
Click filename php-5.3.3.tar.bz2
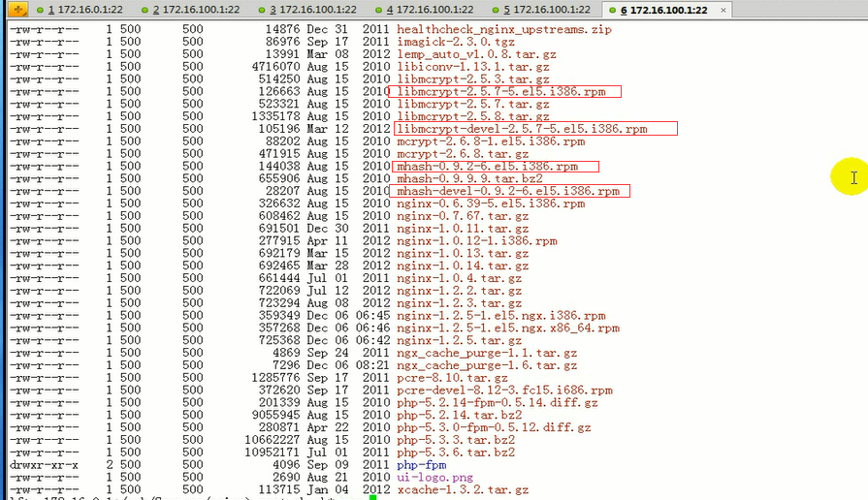456,440
